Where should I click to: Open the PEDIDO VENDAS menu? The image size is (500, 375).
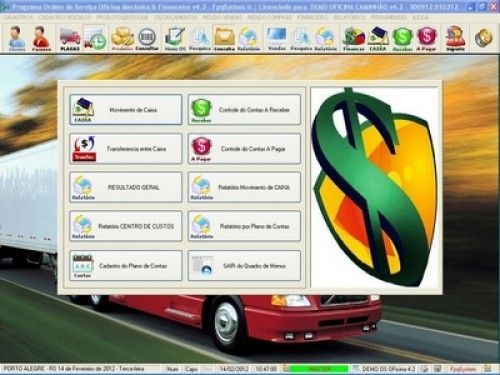pos(222,17)
